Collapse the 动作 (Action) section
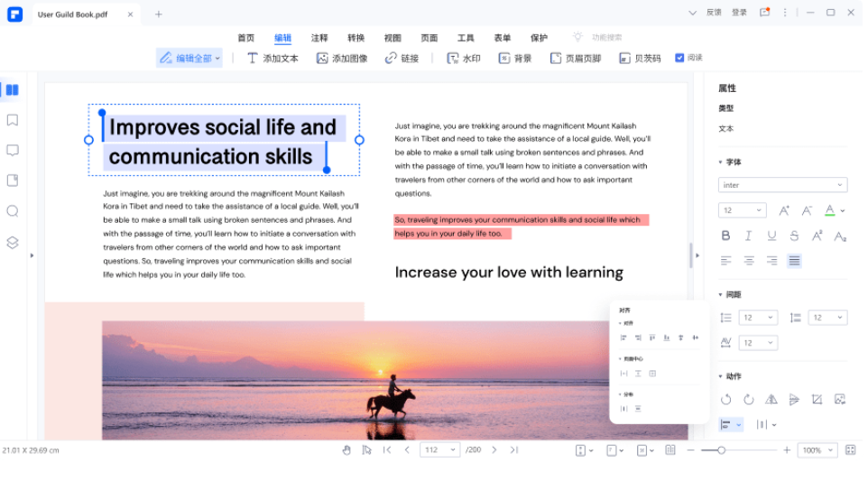 [x=720, y=376]
